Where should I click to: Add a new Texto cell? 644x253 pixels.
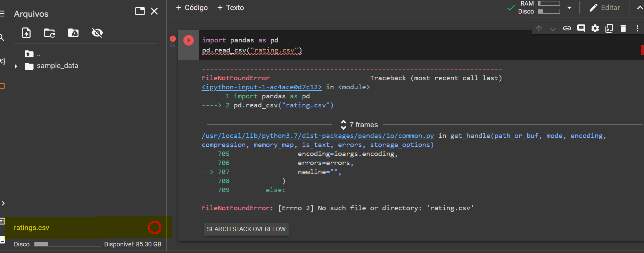pos(231,8)
